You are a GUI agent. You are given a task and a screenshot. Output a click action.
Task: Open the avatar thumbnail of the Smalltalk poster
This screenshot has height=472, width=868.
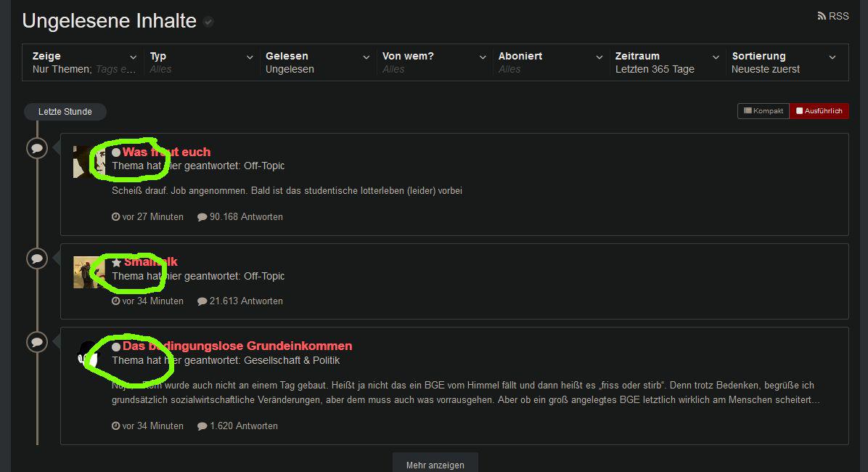point(89,272)
